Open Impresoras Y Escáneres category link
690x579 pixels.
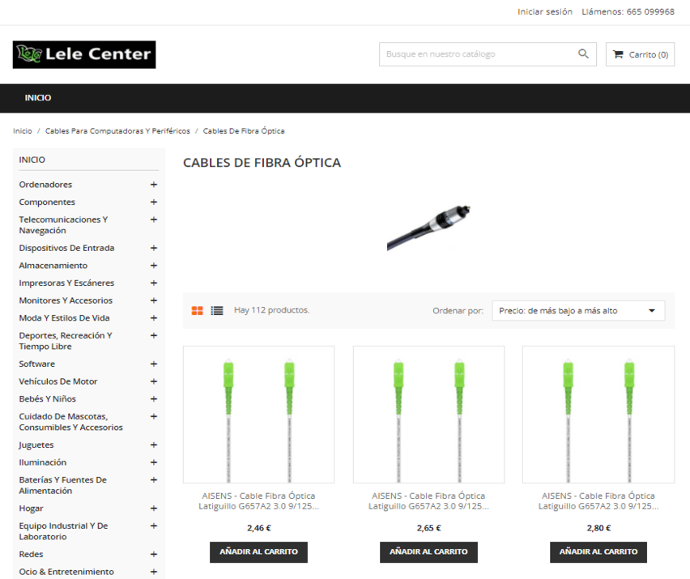click(x=66, y=283)
